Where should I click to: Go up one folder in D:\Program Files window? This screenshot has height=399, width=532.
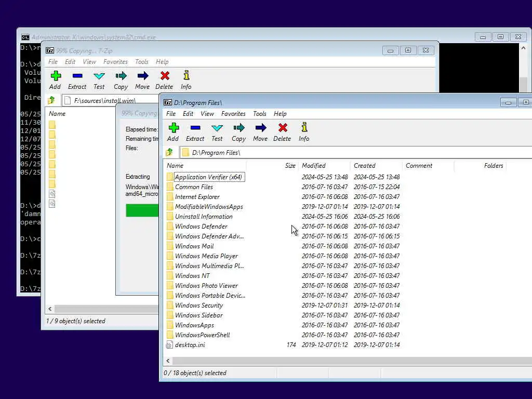click(x=169, y=152)
